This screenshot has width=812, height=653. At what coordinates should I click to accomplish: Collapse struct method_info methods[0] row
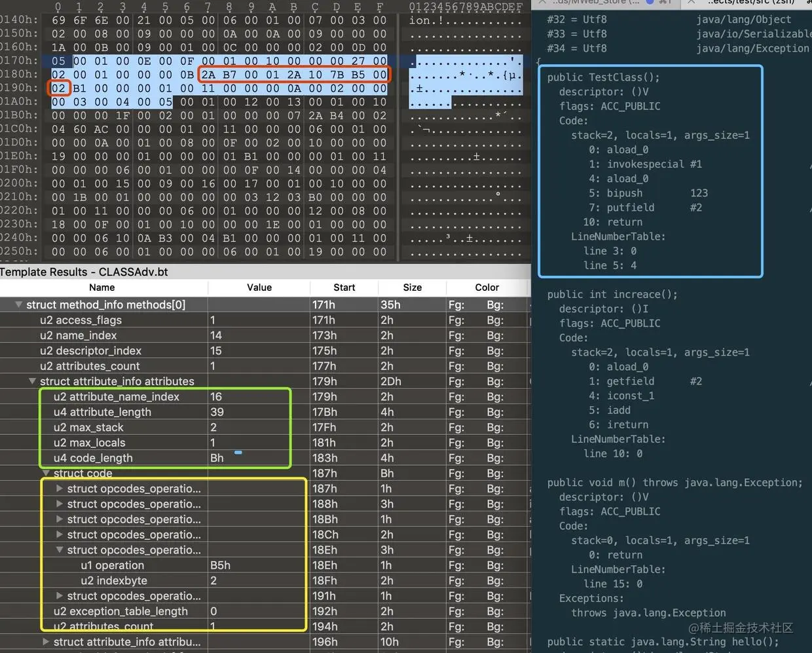point(18,305)
